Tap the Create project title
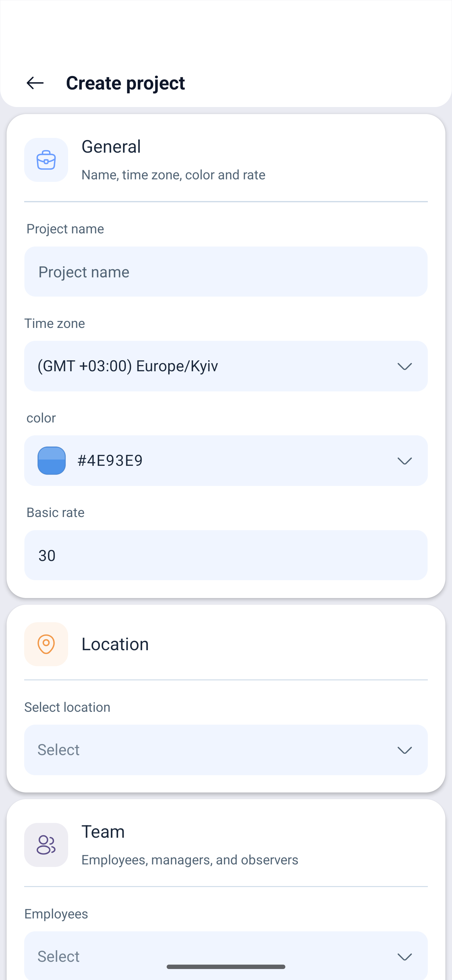The image size is (452, 980). pos(126,83)
